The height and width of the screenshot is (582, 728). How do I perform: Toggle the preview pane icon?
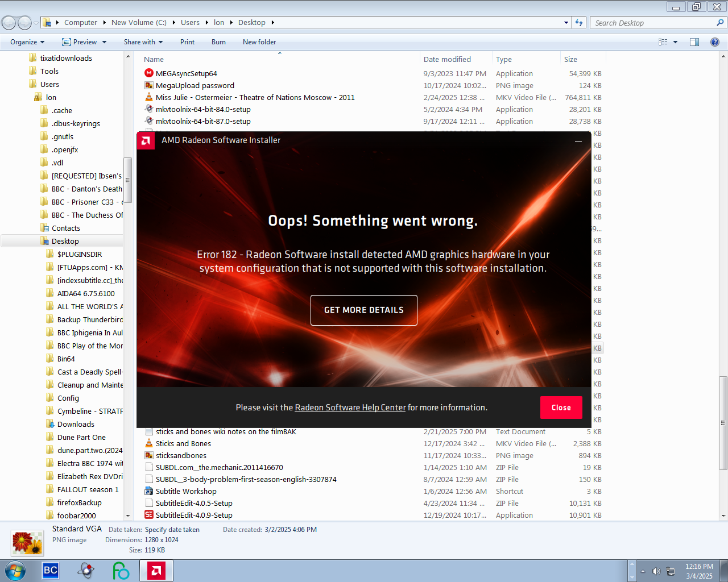click(x=694, y=42)
